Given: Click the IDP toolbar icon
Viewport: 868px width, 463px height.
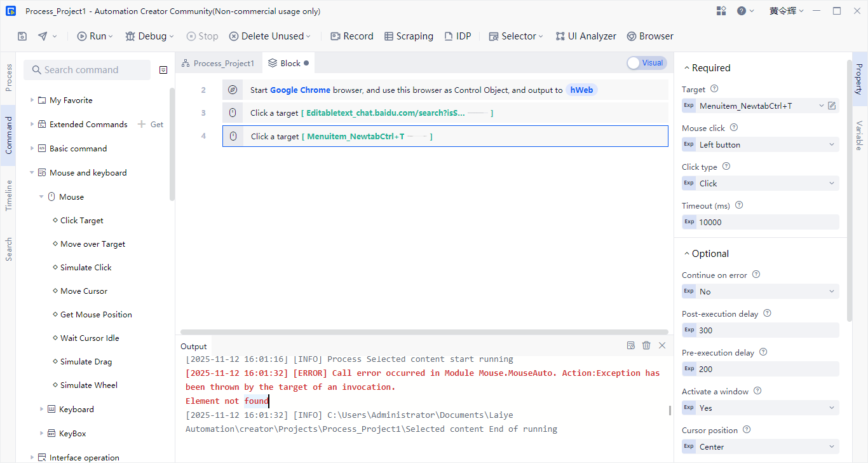Looking at the screenshot, I should [458, 36].
